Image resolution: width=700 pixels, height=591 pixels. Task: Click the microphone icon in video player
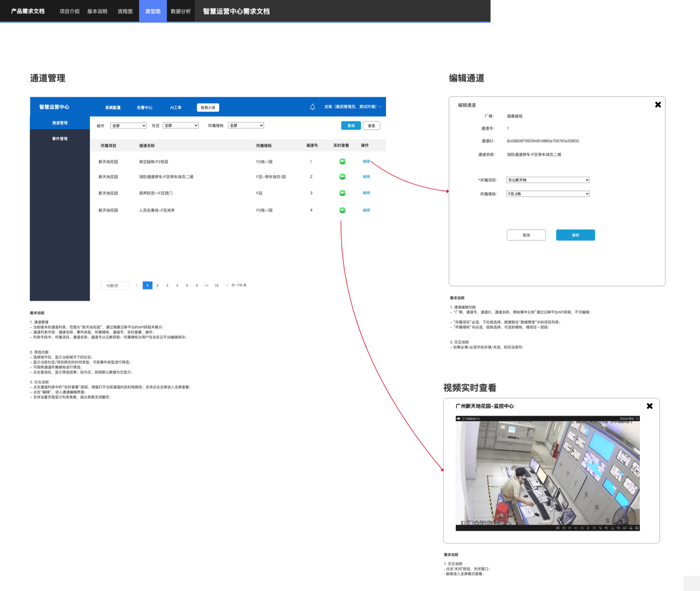pos(588,528)
